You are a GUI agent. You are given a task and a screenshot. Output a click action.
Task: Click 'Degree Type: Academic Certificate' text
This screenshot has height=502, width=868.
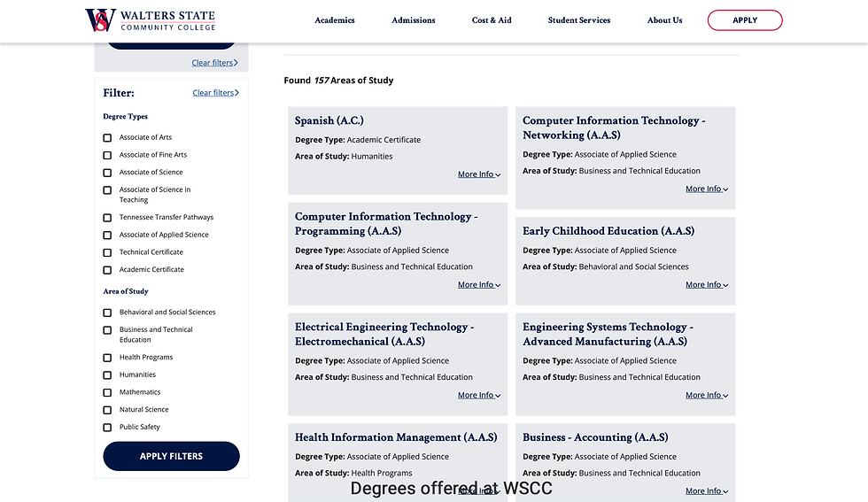pyautogui.click(x=358, y=140)
